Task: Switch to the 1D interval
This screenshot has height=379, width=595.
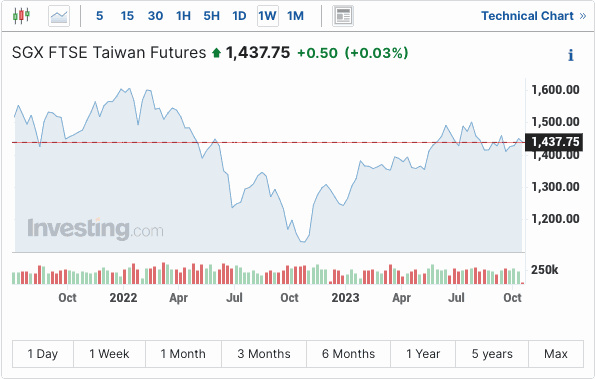Action: (239, 16)
